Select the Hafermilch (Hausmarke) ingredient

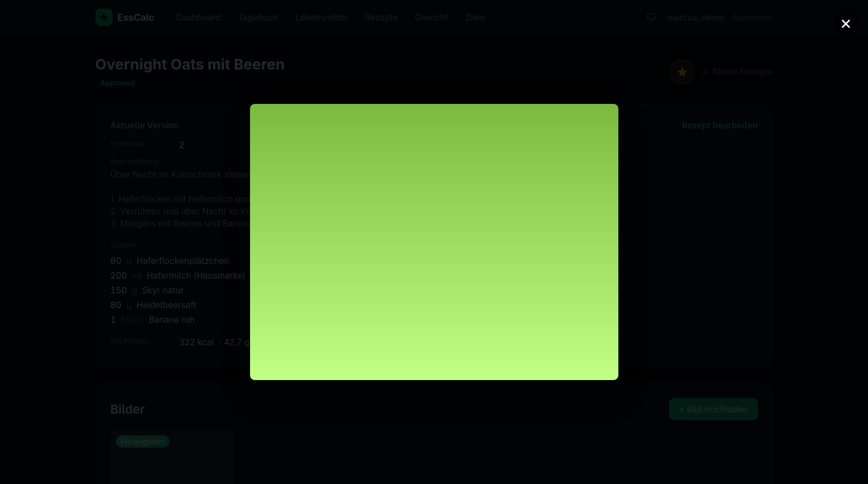(x=178, y=275)
